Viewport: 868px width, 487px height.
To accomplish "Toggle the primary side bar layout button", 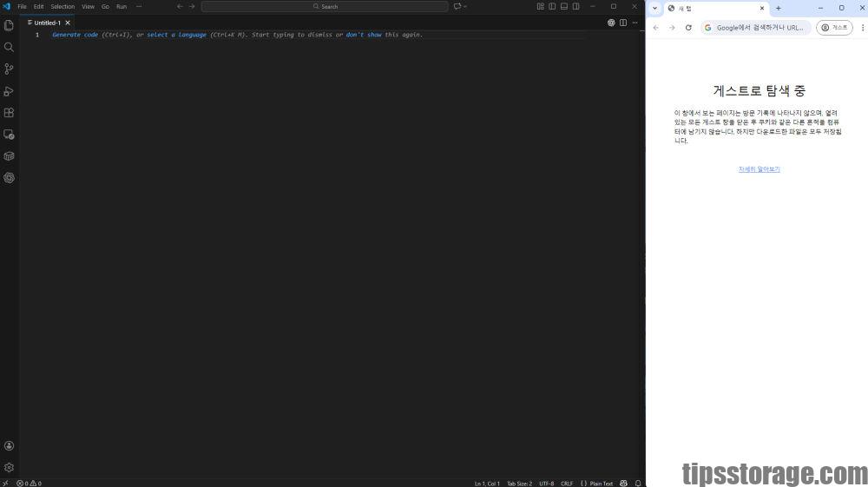I will pos(552,6).
